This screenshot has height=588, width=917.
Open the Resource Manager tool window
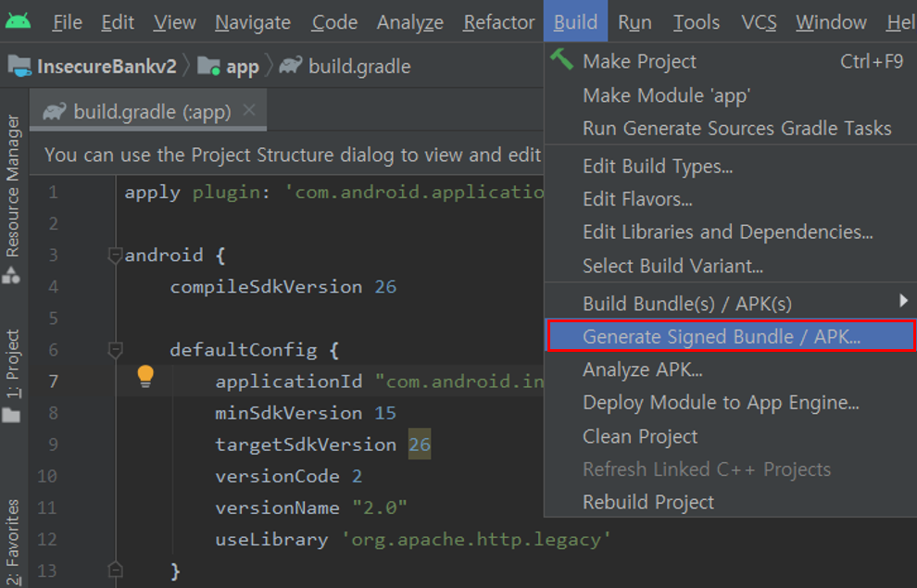12,186
